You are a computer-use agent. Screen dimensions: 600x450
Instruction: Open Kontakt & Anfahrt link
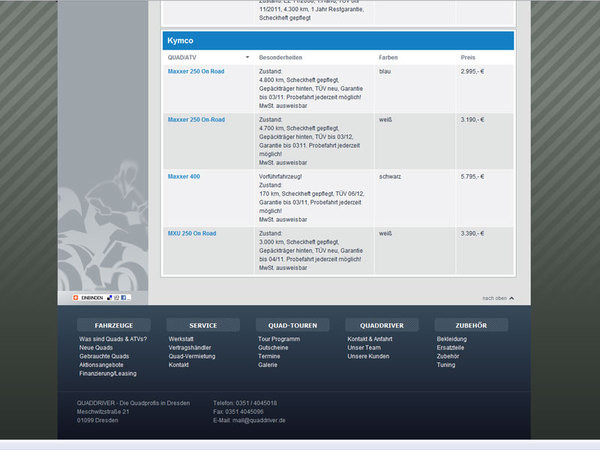click(x=370, y=339)
